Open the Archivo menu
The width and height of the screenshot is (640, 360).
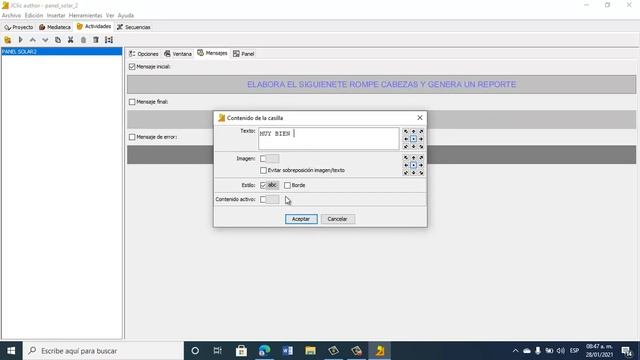(11, 16)
